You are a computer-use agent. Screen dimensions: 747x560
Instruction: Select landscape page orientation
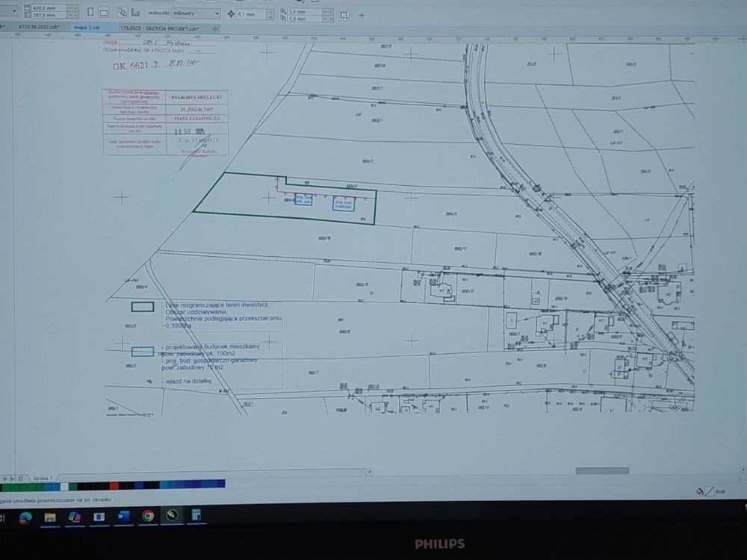click(103, 13)
